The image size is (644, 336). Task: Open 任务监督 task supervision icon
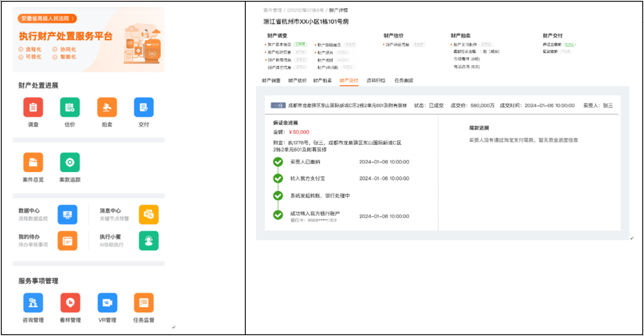click(144, 303)
